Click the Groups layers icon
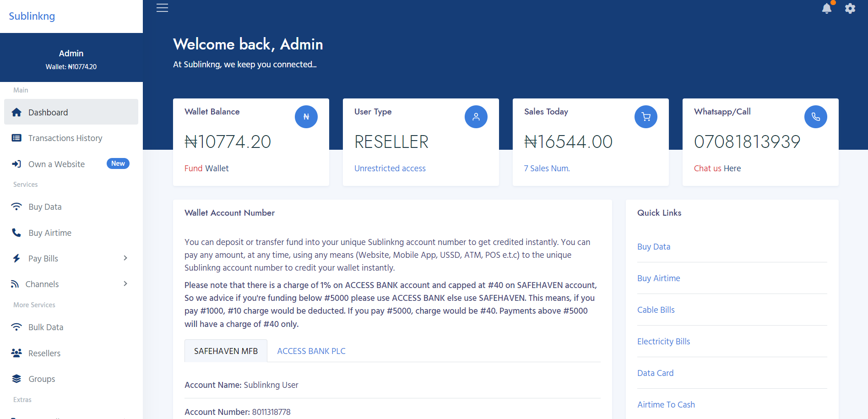 tap(16, 379)
